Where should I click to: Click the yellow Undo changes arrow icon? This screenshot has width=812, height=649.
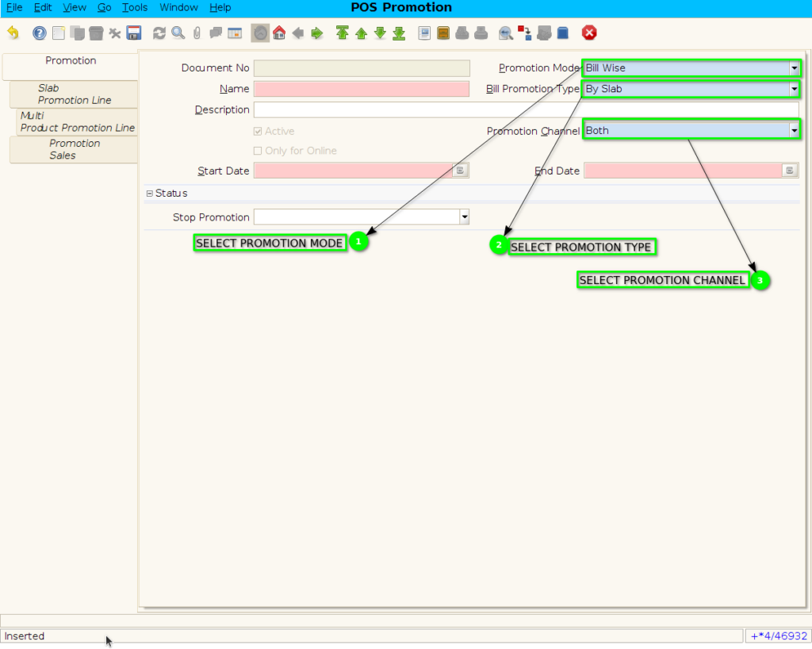[x=13, y=33]
